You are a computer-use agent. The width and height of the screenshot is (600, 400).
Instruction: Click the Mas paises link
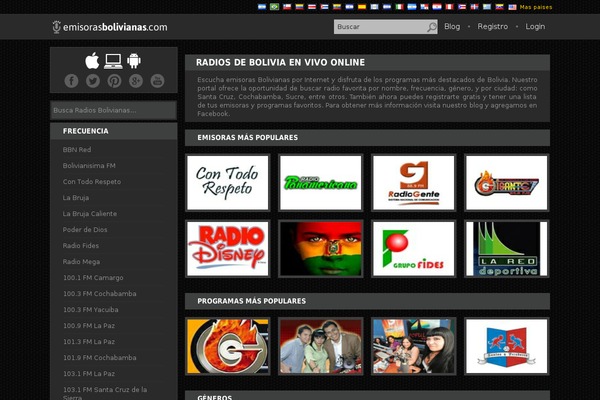point(536,7)
